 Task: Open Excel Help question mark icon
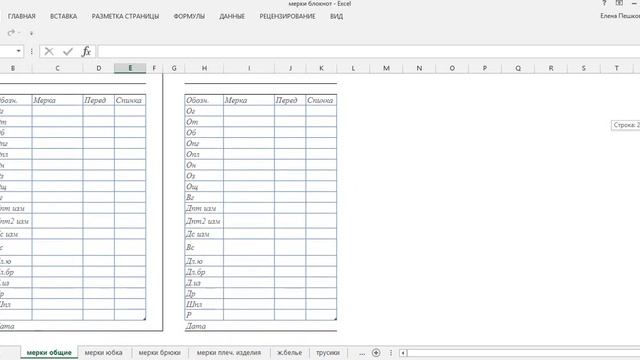coord(604,3)
